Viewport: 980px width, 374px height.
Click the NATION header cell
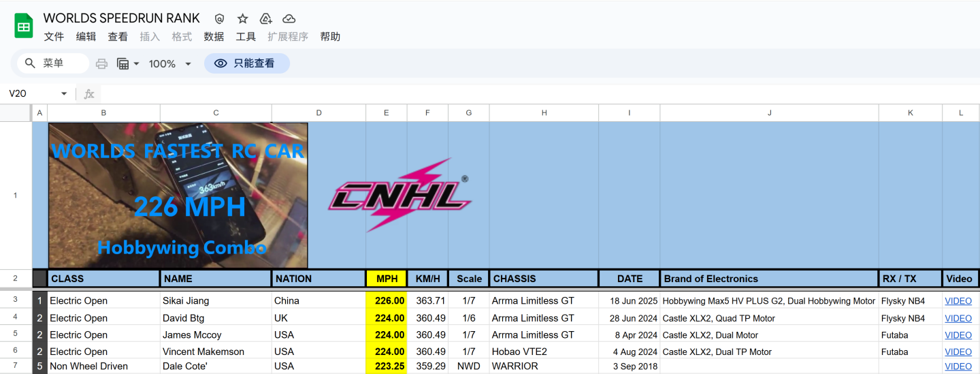[318, 279]
